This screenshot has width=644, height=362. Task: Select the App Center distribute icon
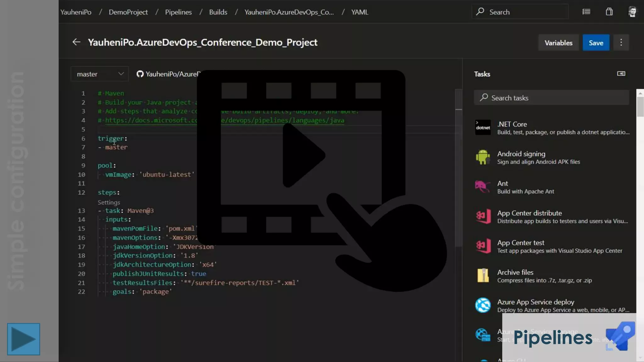point(483,216)
